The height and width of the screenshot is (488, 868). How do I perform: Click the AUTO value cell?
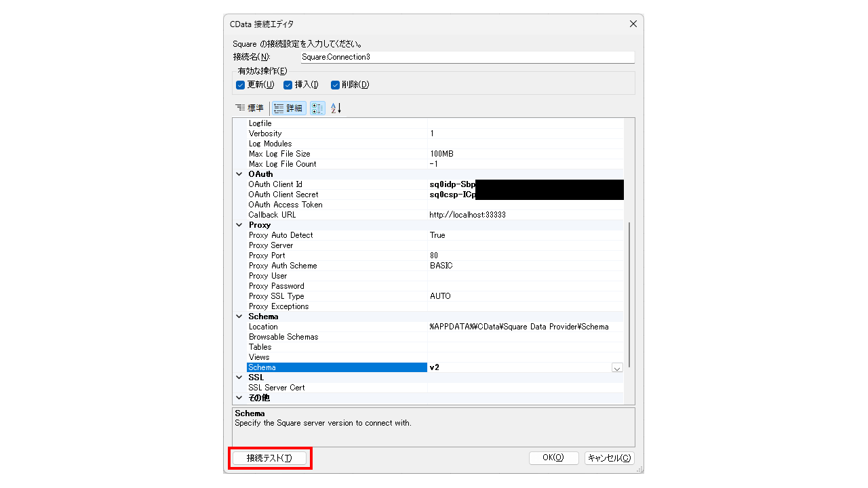(x=526, y=296)
